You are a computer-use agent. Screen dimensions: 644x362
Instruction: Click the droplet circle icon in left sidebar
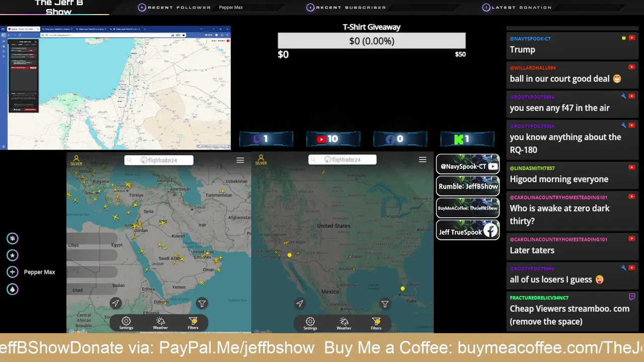(x=13, y=289)
